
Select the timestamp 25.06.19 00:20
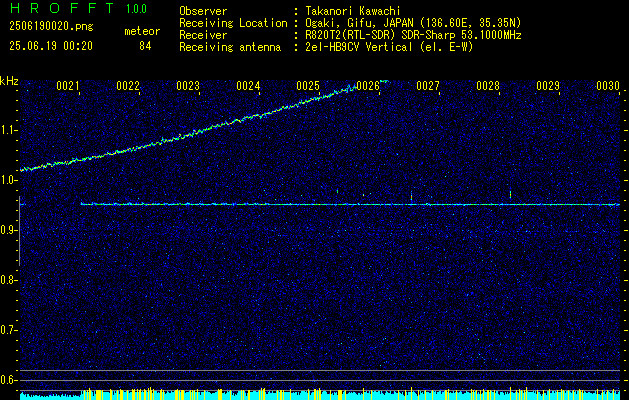click(x=51, y=46)
